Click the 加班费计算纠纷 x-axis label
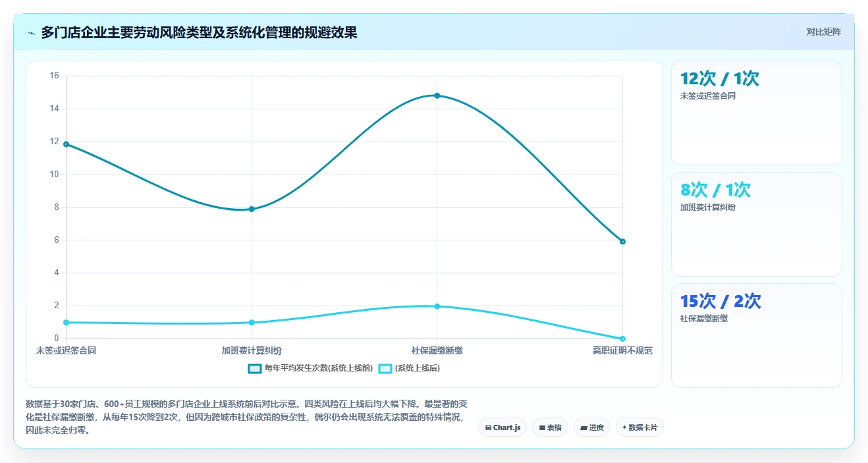 click(x=252, y=350)
